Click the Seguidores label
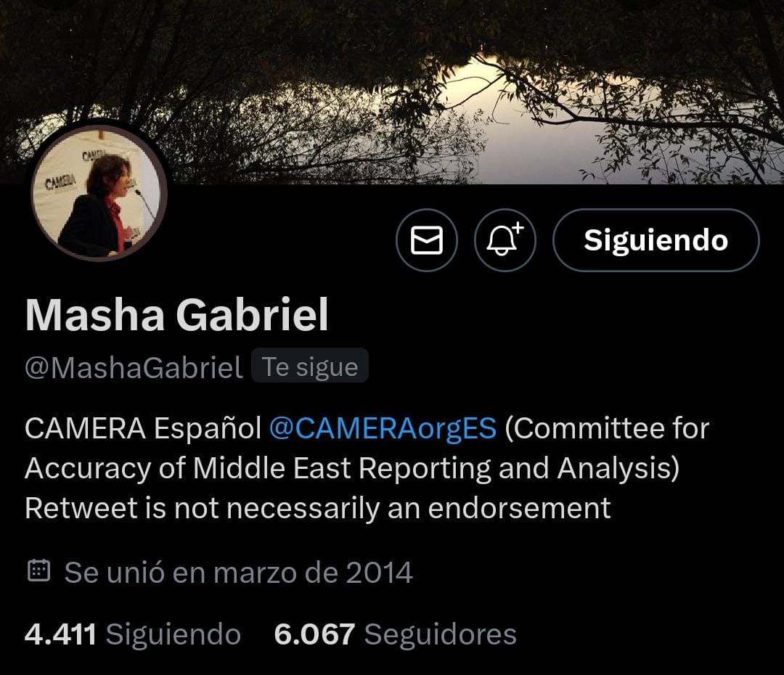784x675 pixels. (x=441, y=634)
